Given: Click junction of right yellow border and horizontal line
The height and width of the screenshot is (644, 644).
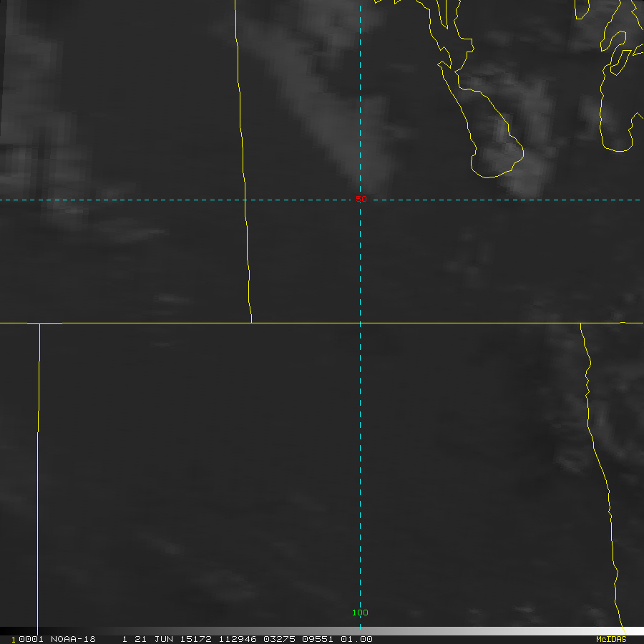Looking at the screenshot, I should (581, 323).
